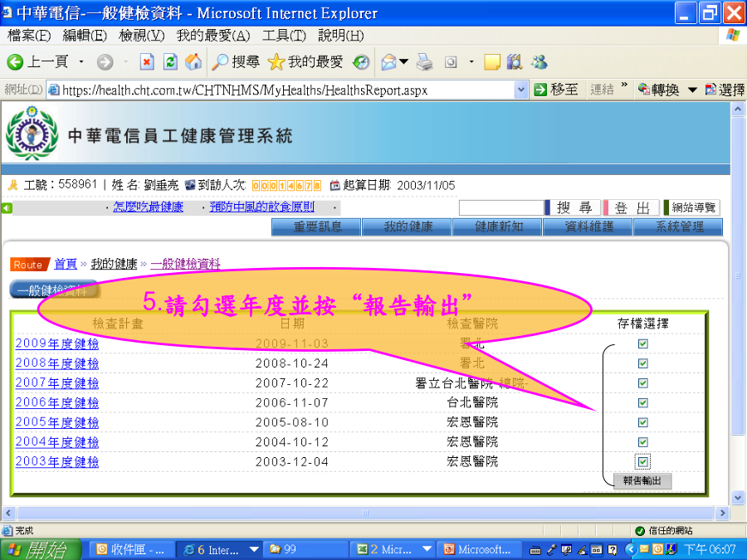Open the Research book icon in the toolbar

tap(515, 62)
